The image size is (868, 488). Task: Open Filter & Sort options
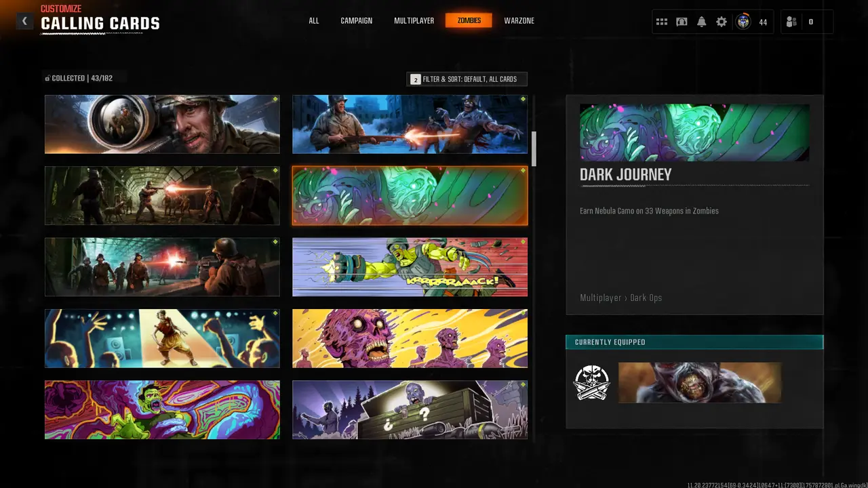(x=467, y=79)
